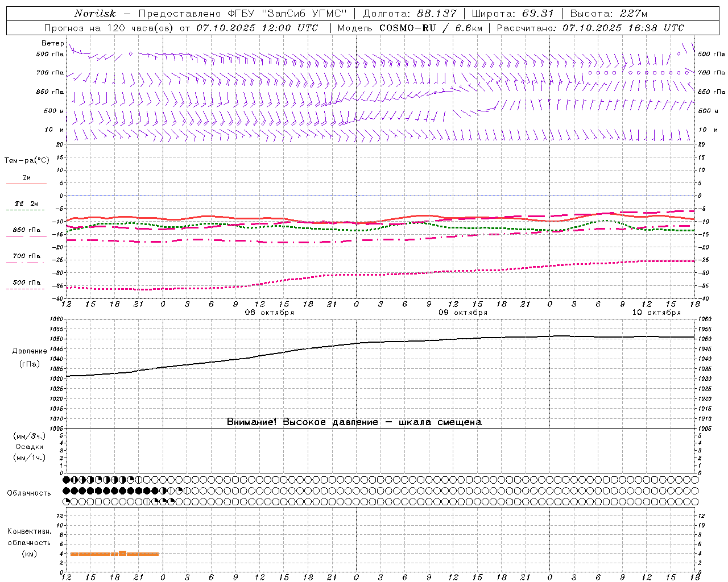Click the longitude value Долгота: 88.137
The image size is (728, 582).
(409, 14)
